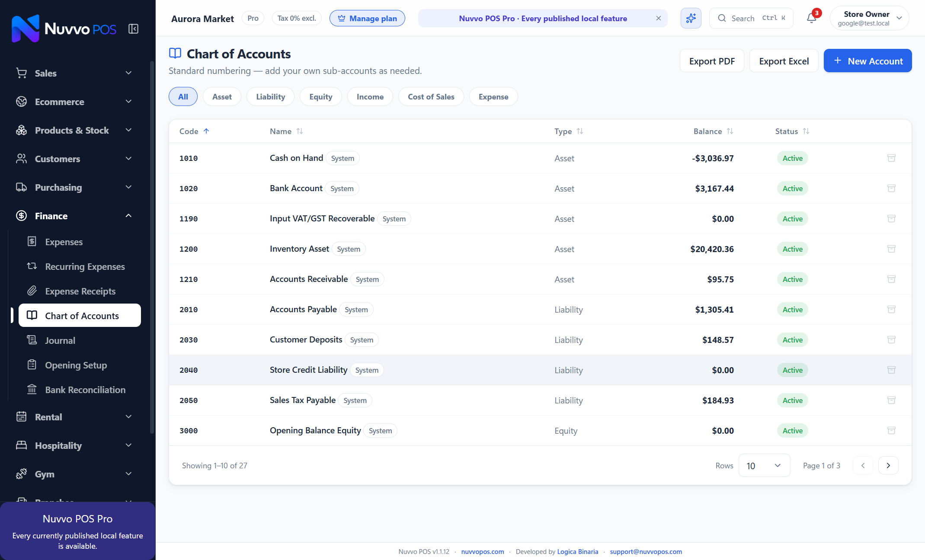Screen dimensions: 925x560
Task: Go to previous page of accounts
Action: click(863, 465)
